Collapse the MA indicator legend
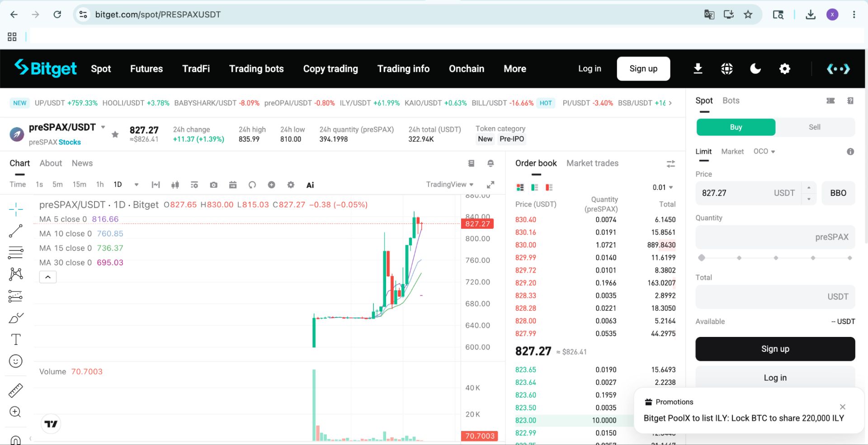The width and height of the screenshot is (868, 445). [x=48, y=277]
